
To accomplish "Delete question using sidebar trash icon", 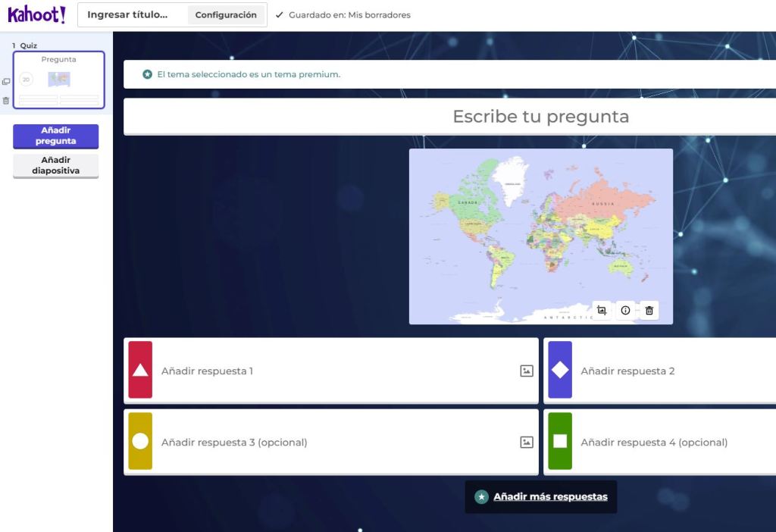I will [6, 100].
